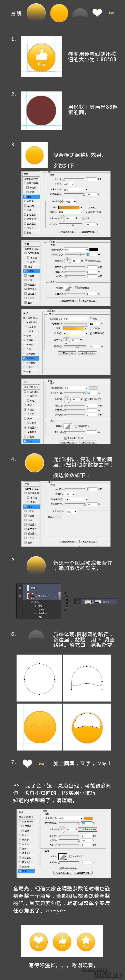This screenshot has width=125, height=980.
Task: Select highlighted 内阴影 entry in the 内阴影 dialog list
Action: (31, 271)
